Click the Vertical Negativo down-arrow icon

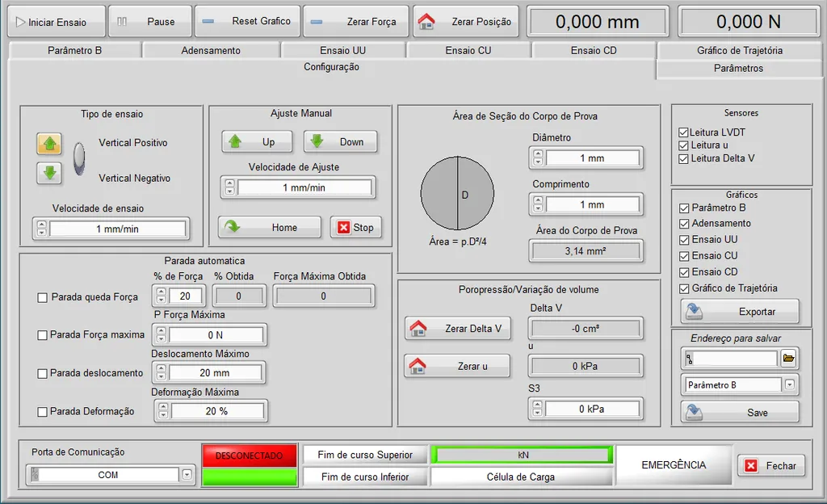click(x=49, y=173)
